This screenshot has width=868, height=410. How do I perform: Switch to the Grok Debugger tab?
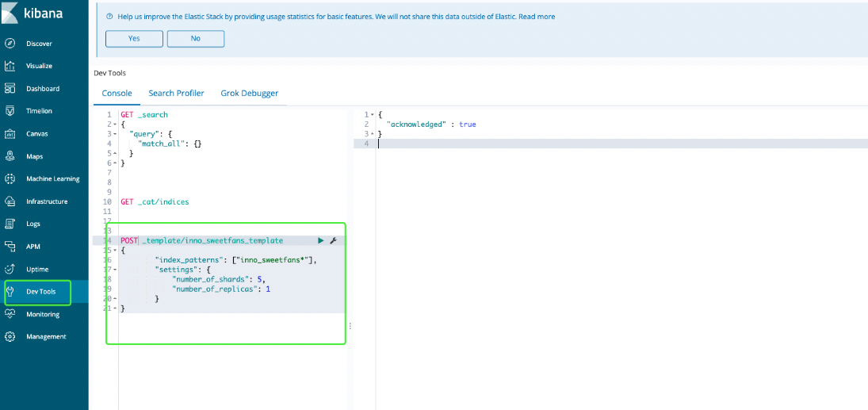coord(249,94)
